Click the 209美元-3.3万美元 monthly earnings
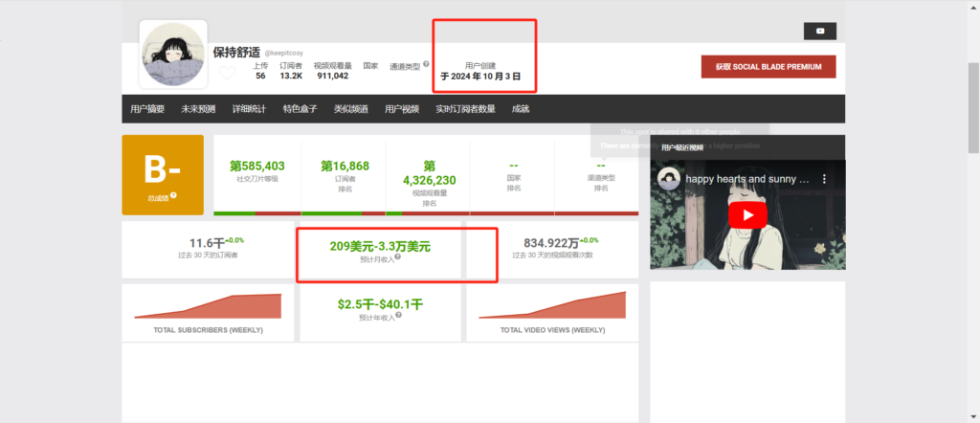Screen dimensions: 980x423 [380, 246]
